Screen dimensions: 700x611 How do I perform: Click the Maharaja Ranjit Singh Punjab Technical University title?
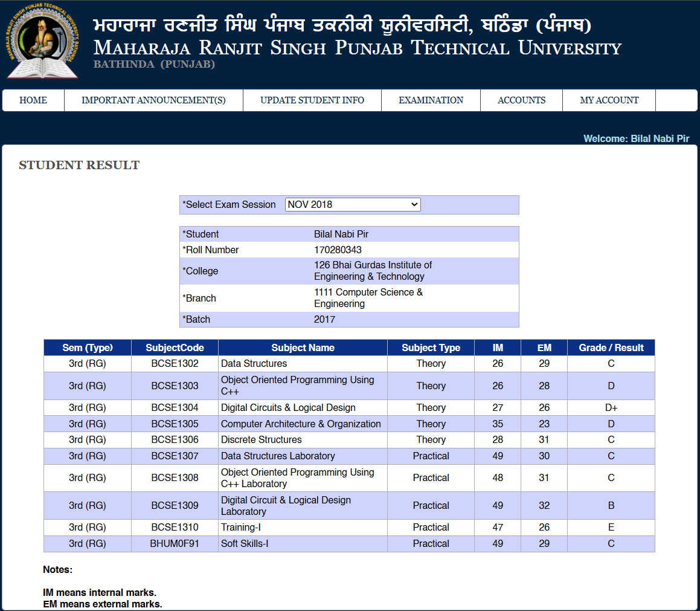tap(357, 48)
